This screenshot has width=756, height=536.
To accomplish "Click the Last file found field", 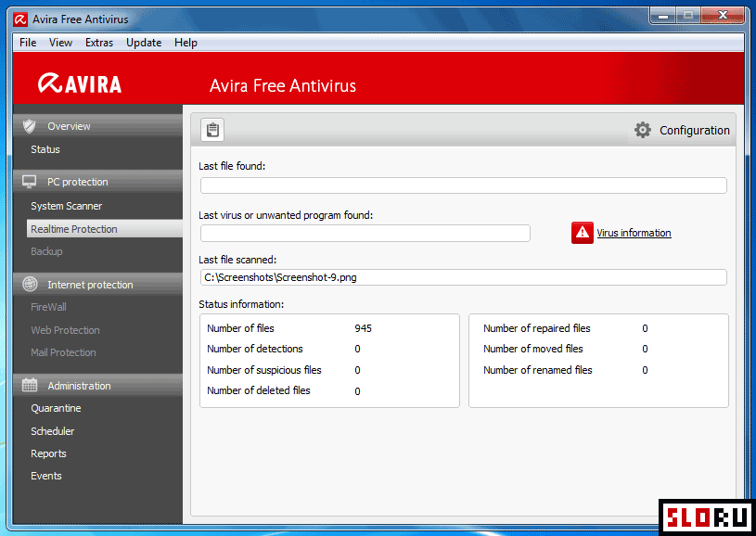I will click(463, 185).
